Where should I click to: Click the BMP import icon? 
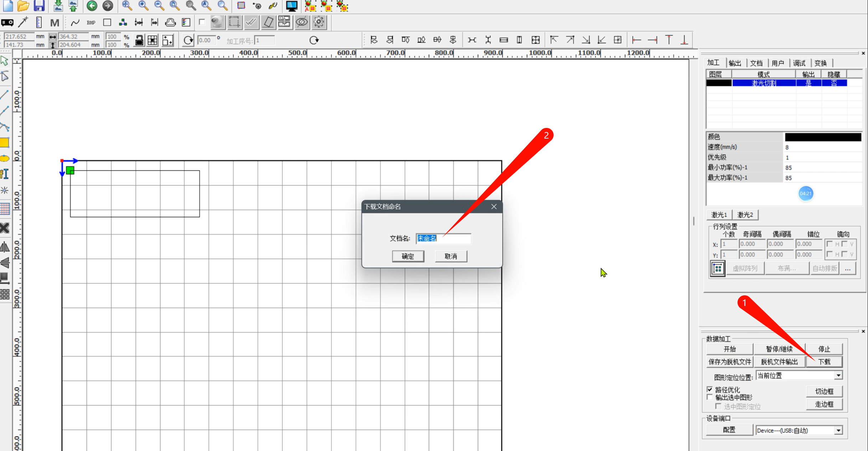pos(91,22)
